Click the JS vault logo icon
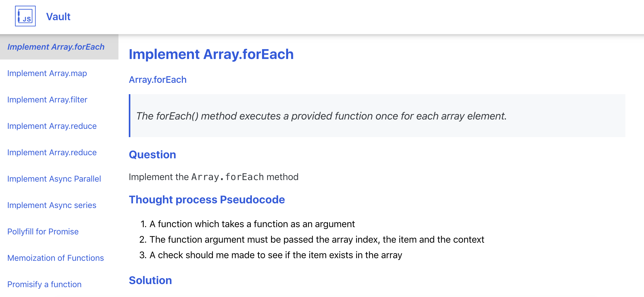Screen dimensions: 644x297 pos(25,17)
